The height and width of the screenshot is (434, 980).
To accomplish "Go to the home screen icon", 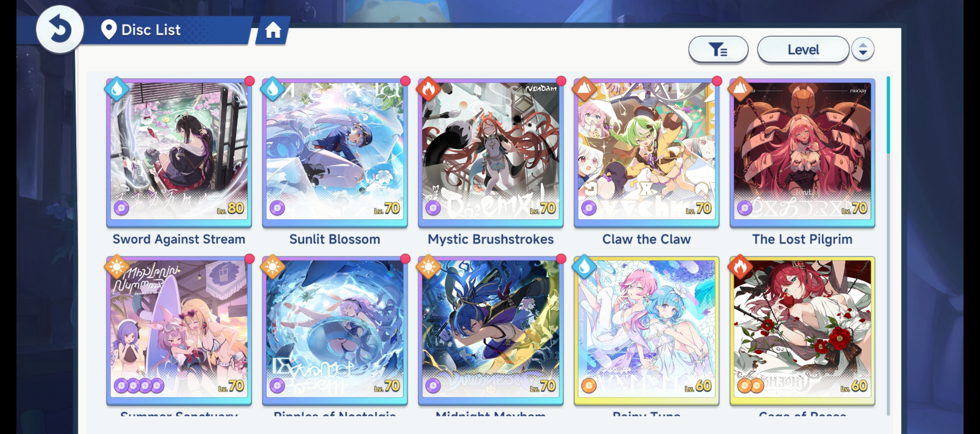I will tap(273, 30).
